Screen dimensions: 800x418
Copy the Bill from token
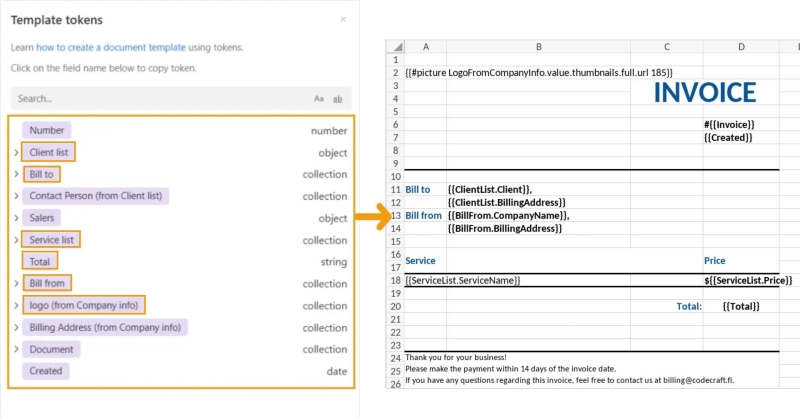click(46, 283)
